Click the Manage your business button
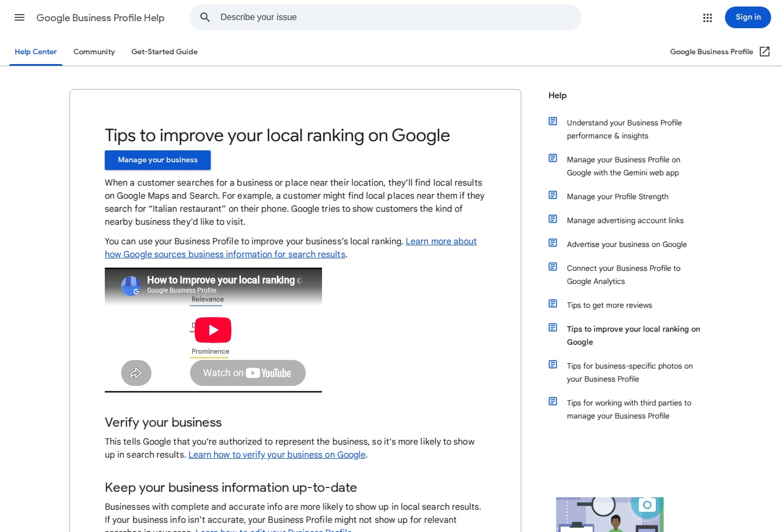Screen dimensions: 782x532 click(x=157, y=160)
